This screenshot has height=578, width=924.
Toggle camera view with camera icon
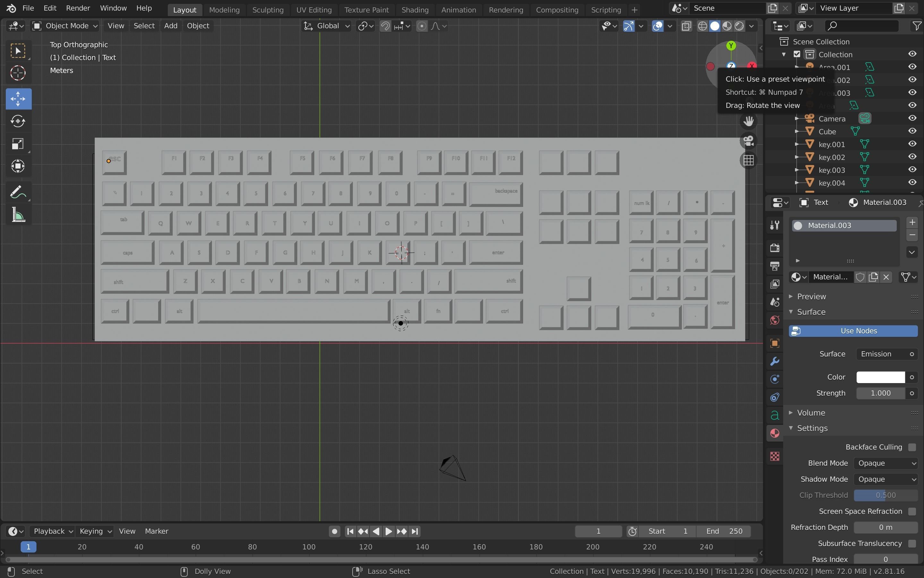click(x=749, y=141)
